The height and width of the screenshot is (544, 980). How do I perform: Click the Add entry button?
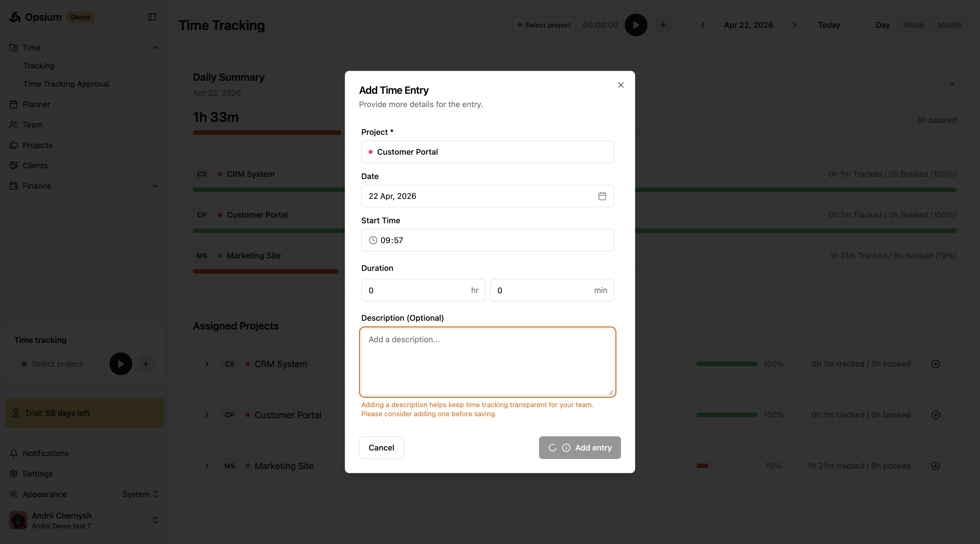pos(579,447)
